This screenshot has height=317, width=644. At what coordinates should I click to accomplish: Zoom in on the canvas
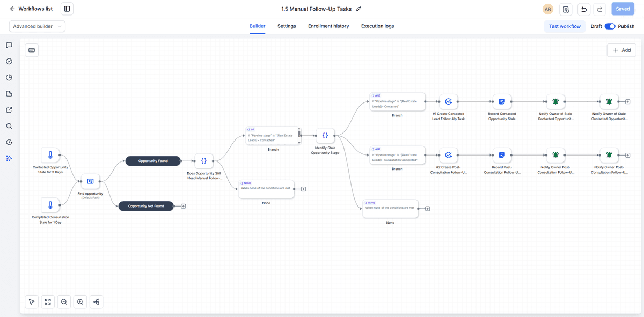tap(80, 302)
